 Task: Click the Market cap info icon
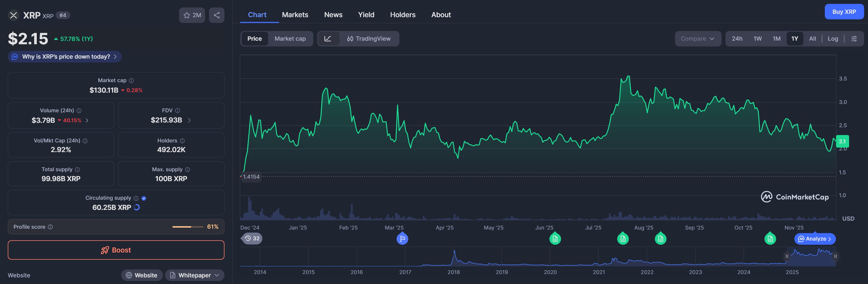131,80
